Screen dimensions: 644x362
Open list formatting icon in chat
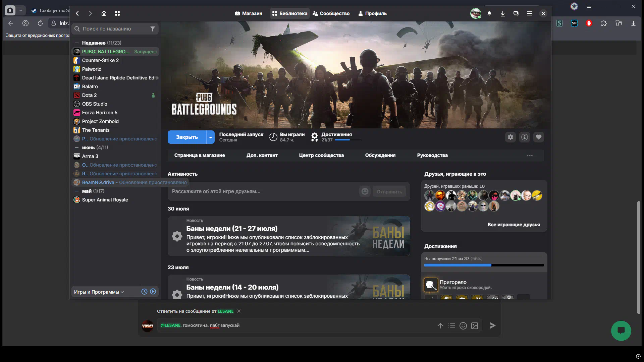tap(452, 326)
